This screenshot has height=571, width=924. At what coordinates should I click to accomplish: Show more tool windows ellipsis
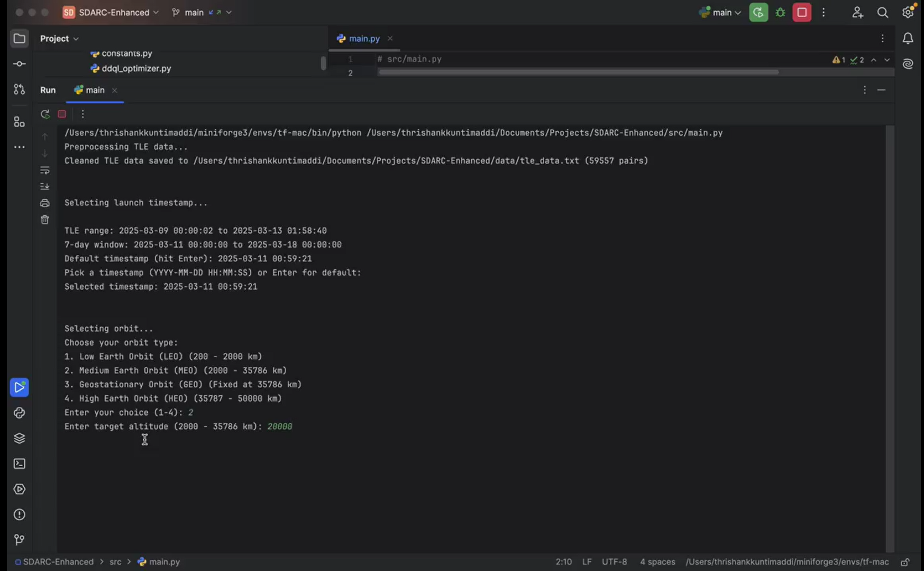(19, 147)
